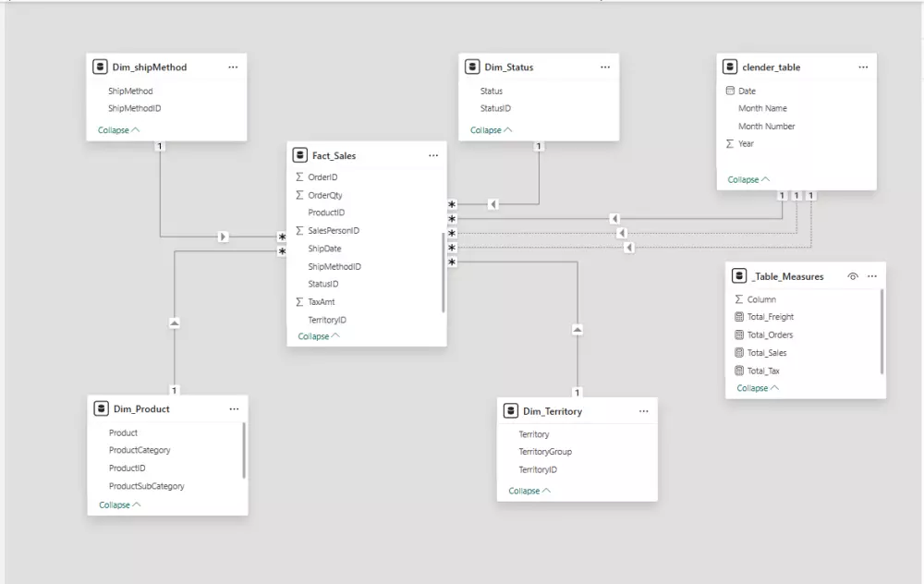Click the table icon in Fact_Sales header
The image size is (924, 584).
click(x=299, y=155)
